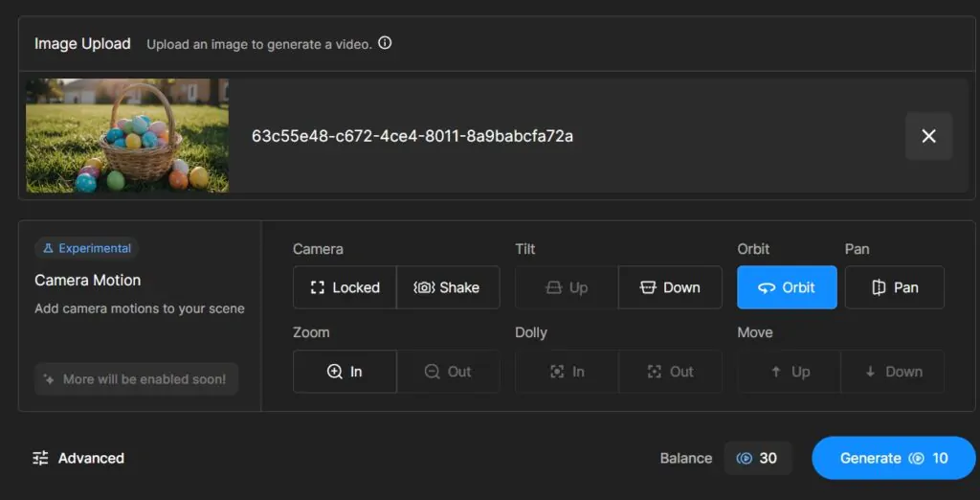This screenshot has width=980, height=500.
Task: Select Tilt Up camera motion
Action: [x=567, y=287]
